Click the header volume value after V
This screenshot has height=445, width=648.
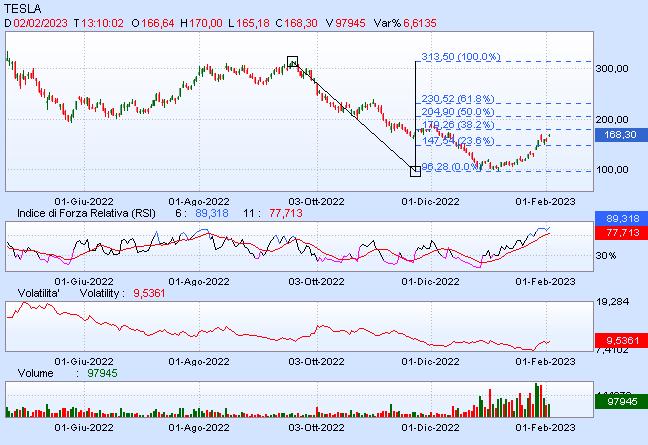click(350, 23)
